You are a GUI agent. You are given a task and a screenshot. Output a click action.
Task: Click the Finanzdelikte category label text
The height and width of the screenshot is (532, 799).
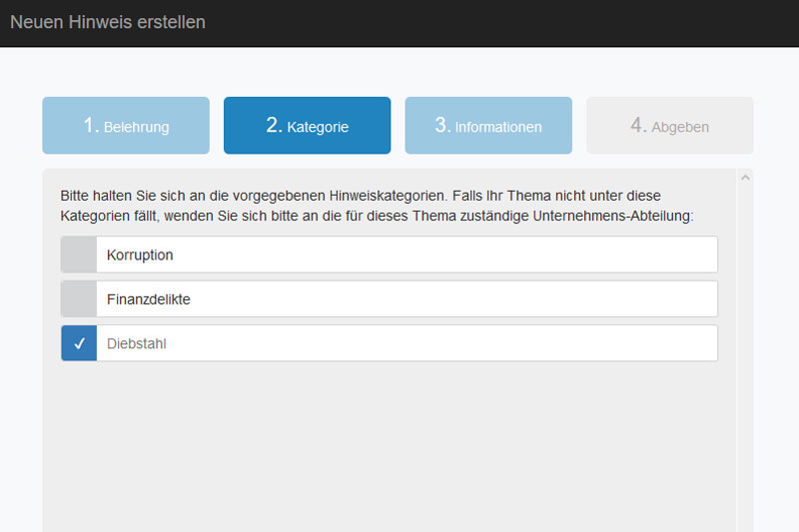click(148, 298)
